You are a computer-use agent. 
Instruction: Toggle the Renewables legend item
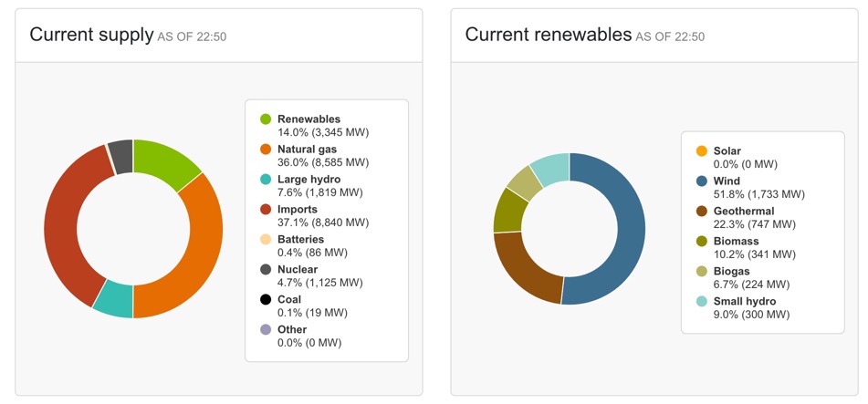(309, 119)
